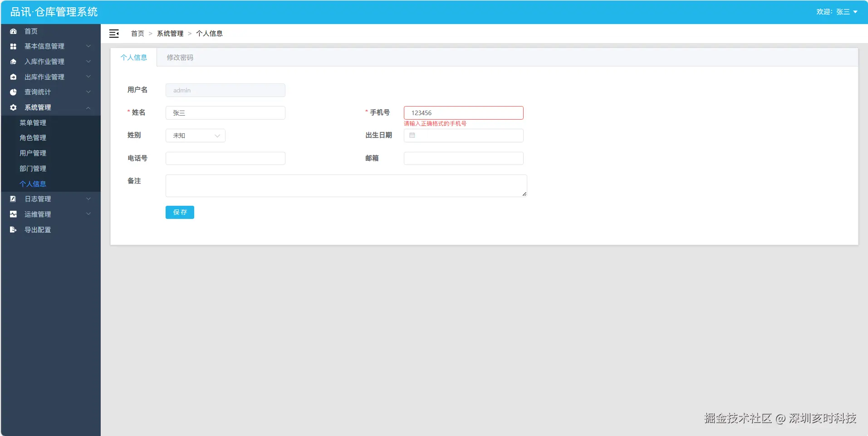Click the 品讯·仓库管理系统 title
The height and width of the screenshot is (436, 868).
pyautogui.click(x=54, y=12)
